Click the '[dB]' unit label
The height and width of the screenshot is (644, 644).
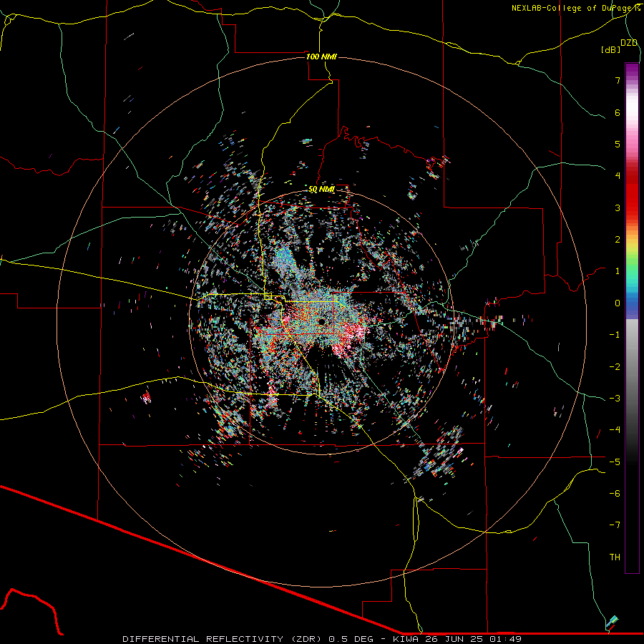click(x=610, y=49)
